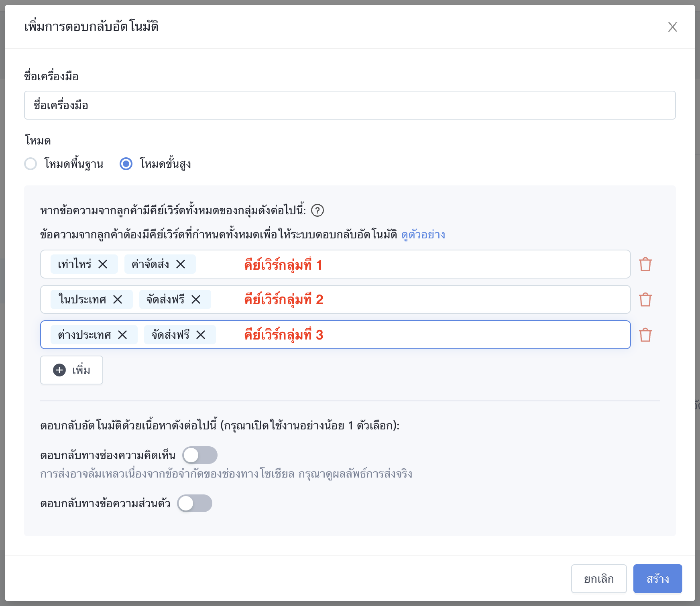The image size is (700, 606).
Task: Click the เพิ่ม add group button
Action: tap(71, 370)
